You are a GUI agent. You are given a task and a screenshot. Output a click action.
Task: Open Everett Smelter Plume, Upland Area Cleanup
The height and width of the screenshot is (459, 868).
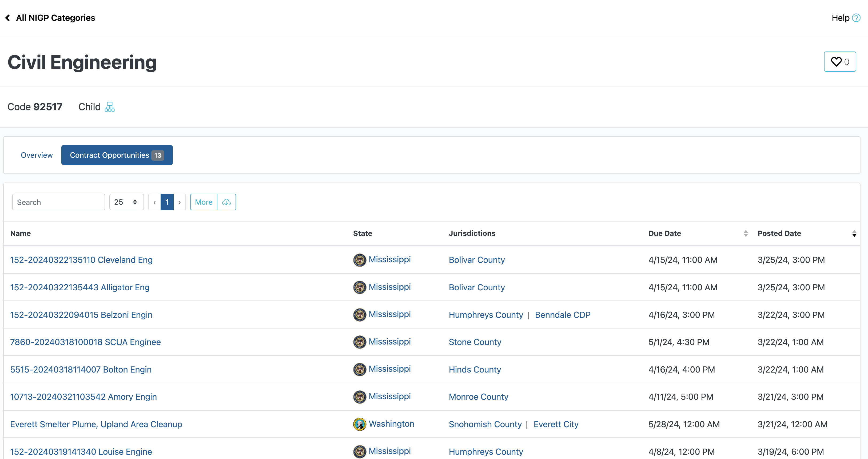click(x=96, y=424)
